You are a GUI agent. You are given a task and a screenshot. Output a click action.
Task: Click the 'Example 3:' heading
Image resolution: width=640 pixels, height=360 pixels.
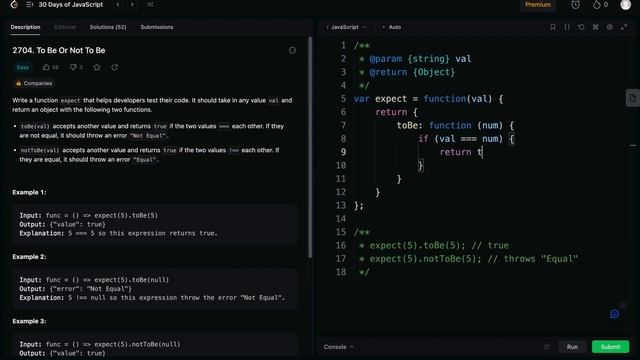[29, 321]
